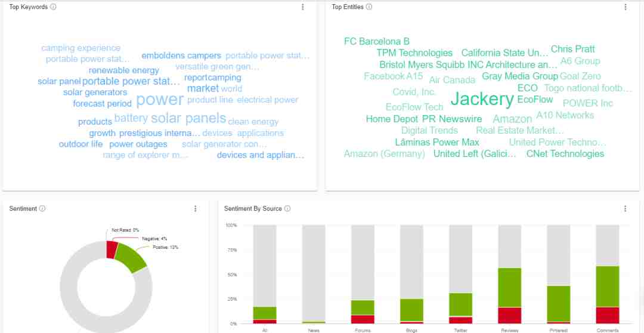Open Sentiment By Source three-dot menu
Image resolution: width=644 pixels, height=333 pixels.
pyautogui.click(x=625, y=209)
